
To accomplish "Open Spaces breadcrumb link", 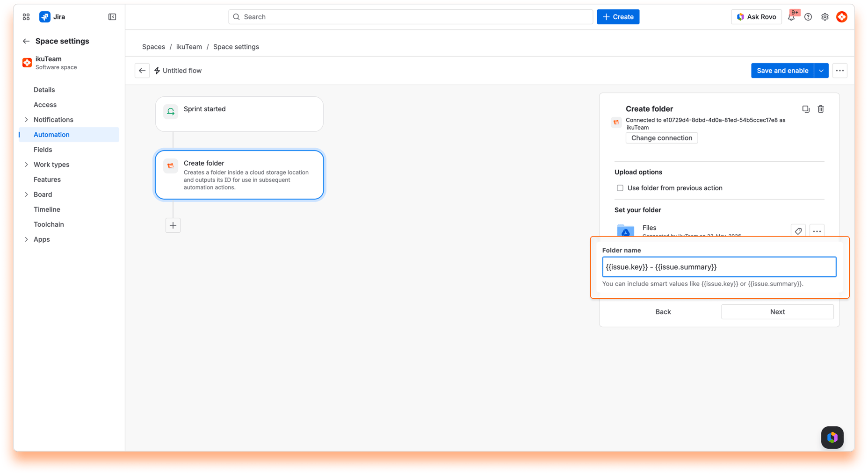I will [x=153, y=47].
